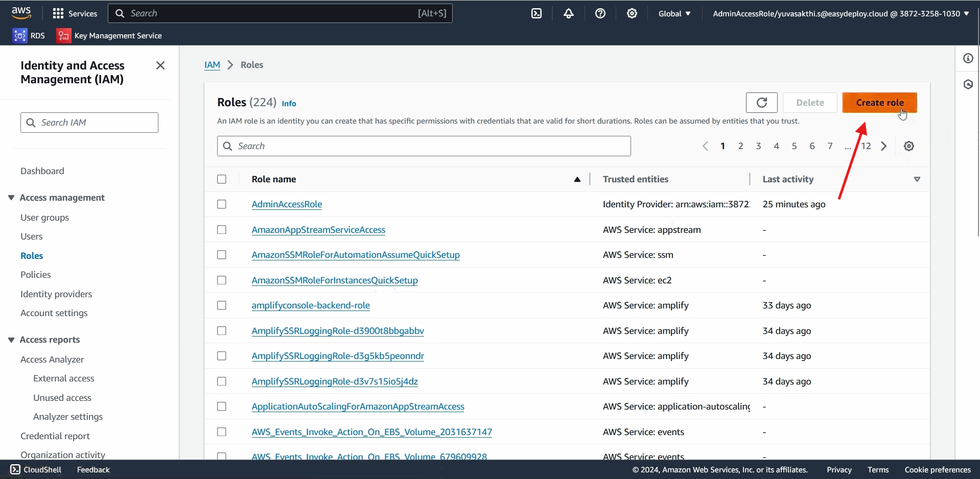The width and height of the screenshot is (980, 479).
Task: Open Users in the sidebar
Action: tap(32, 236)
